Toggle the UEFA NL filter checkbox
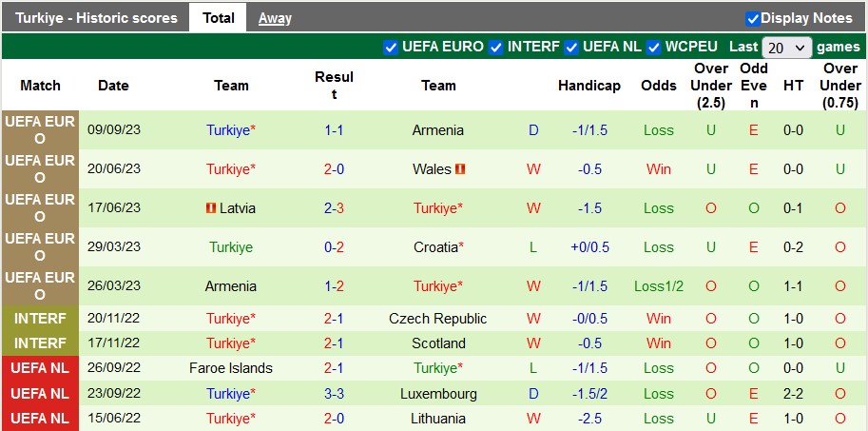 571,47
